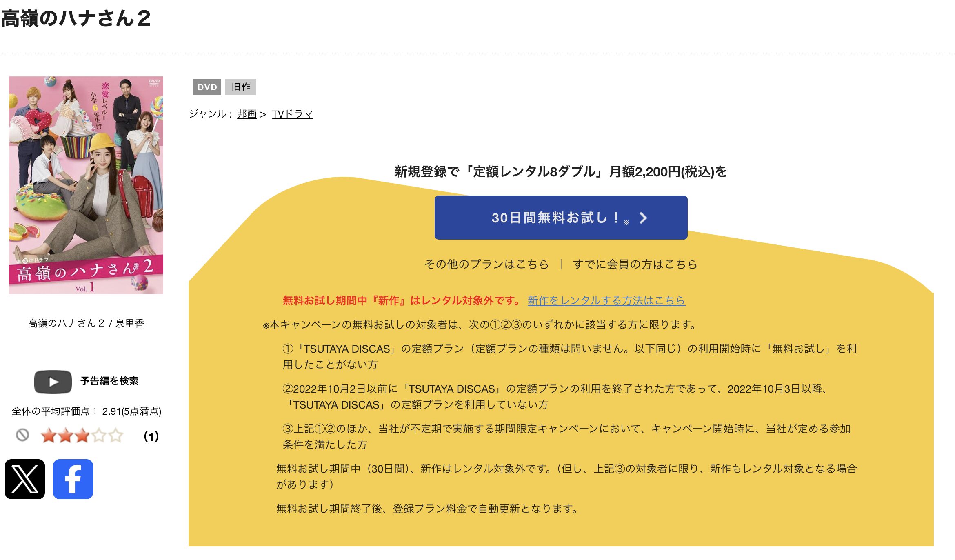Click condition ② paragraph about 2022年10月2日
Image resolution: width=955 pixels, height=560 pixels.
pyautogui.click(x=555, y=397)
